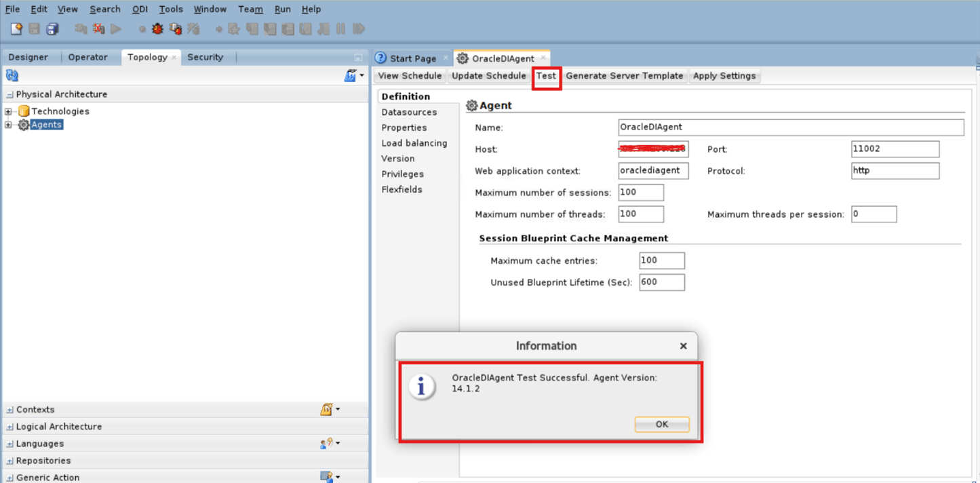This screenshot has height=483, width=980.
Task: Click the Generate Server Template action
Action: click(624, 76)
